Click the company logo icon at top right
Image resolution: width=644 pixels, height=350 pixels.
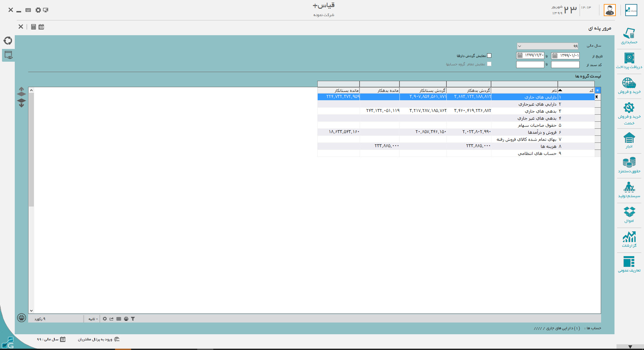pos(631,10)
